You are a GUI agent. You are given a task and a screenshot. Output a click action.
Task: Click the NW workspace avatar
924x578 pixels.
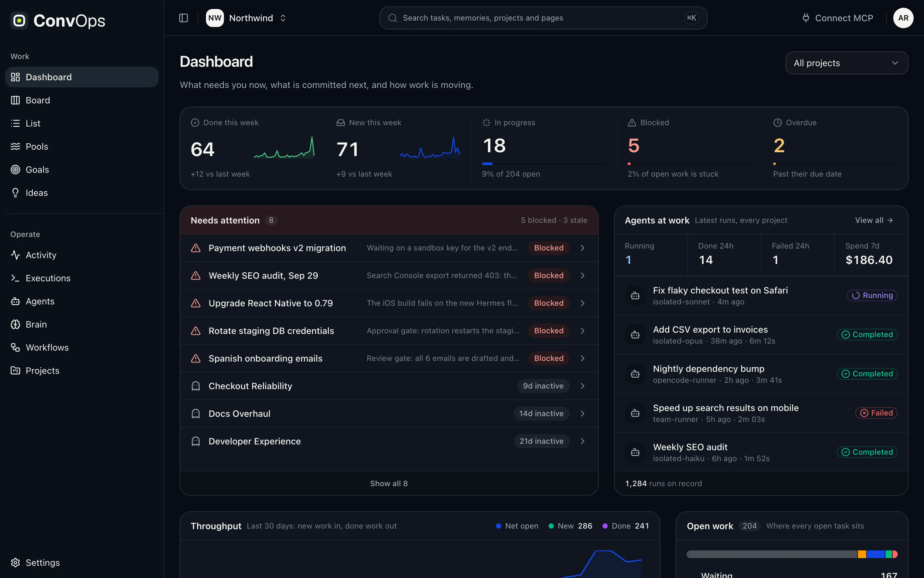[215, 18]
